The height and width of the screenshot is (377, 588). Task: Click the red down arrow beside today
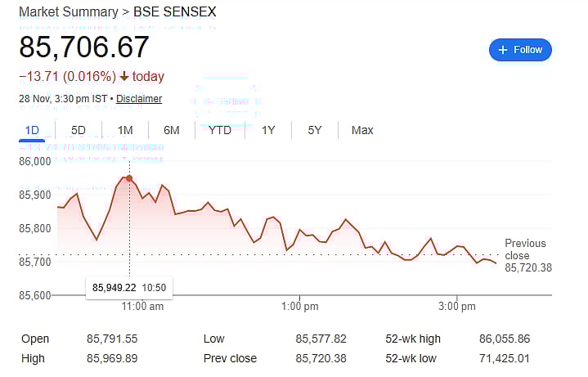point(123,77)
